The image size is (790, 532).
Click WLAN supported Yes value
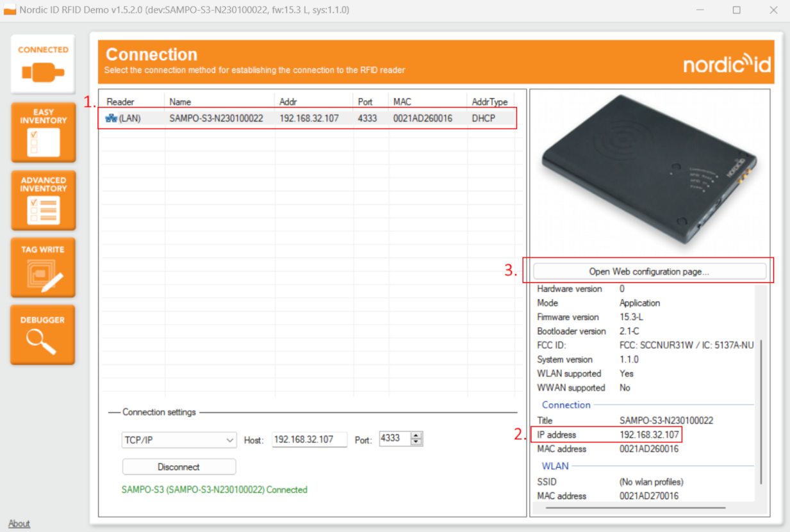pos(626,373)
